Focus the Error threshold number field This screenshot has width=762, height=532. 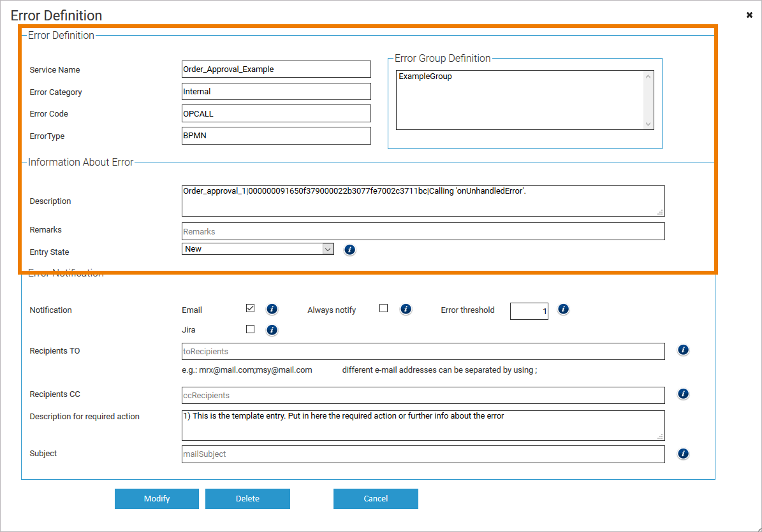529,311
